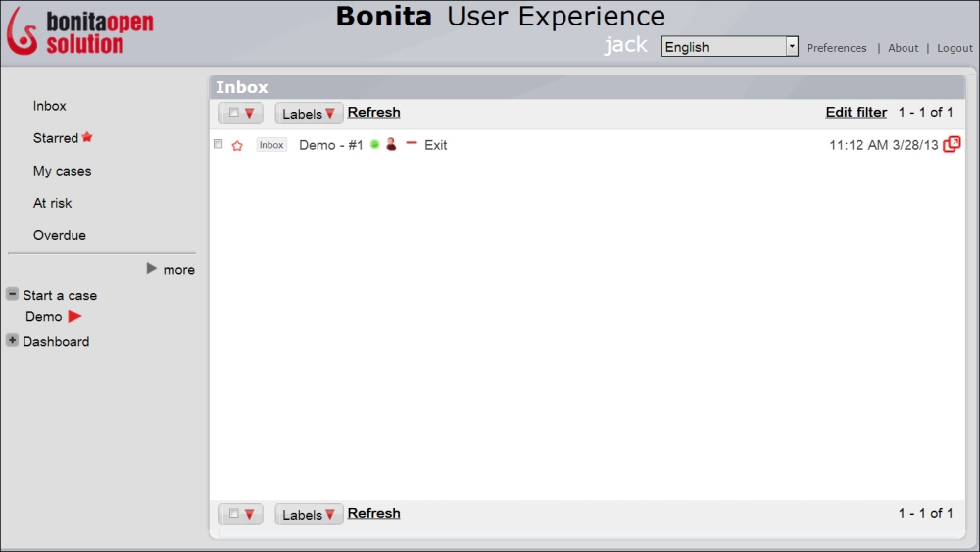The width and height of the screenshot is (980, 552).
Task: Click the red star beside Starred
Action: [87, 137]
